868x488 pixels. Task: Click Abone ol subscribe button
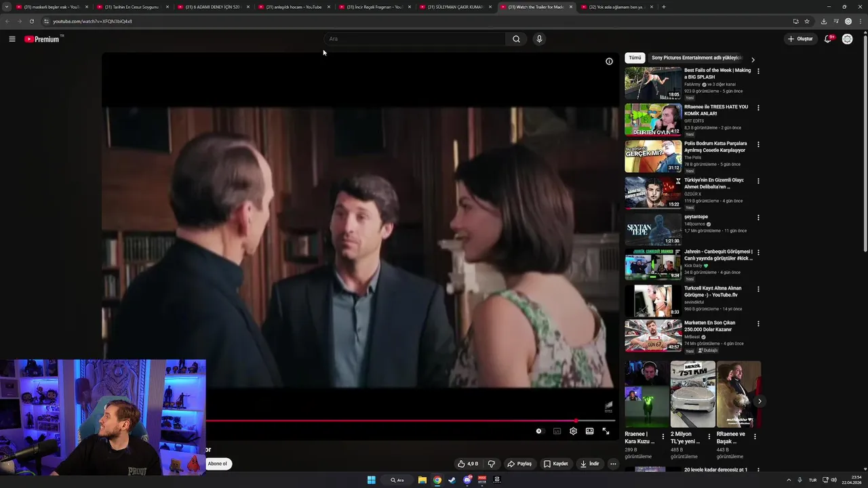[218, 464]
